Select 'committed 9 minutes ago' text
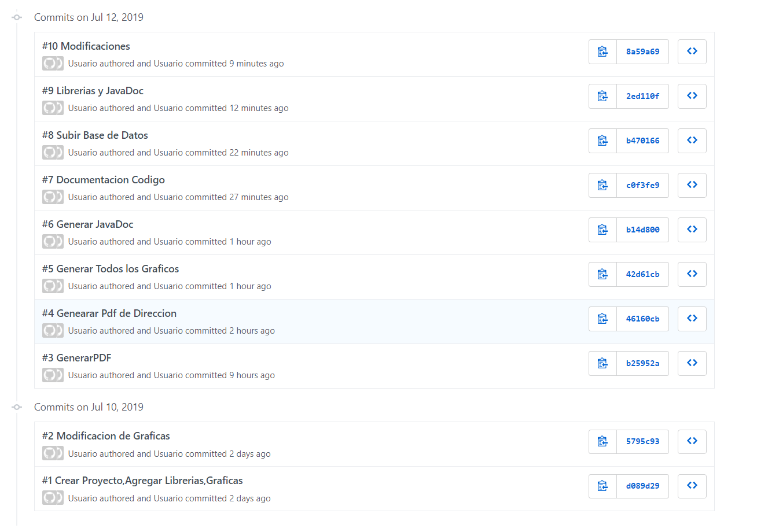The width and height of the screenshot is (757, 532). 234,64
